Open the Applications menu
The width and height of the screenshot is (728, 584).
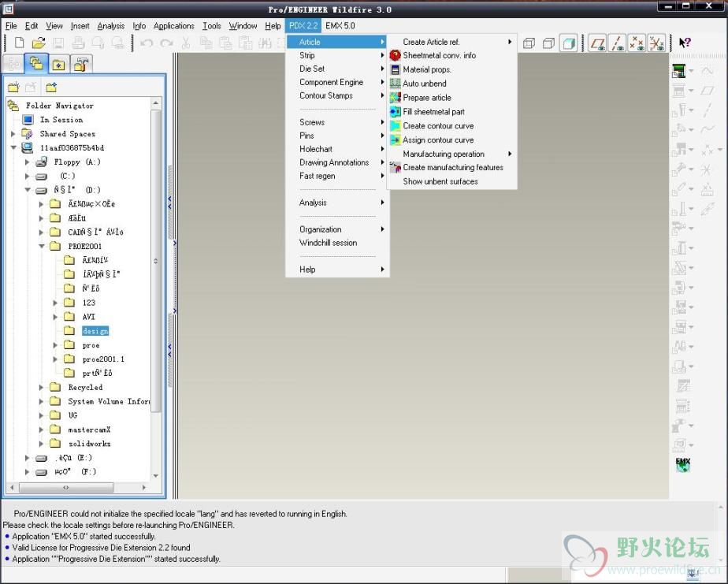[x=173, y=26]
